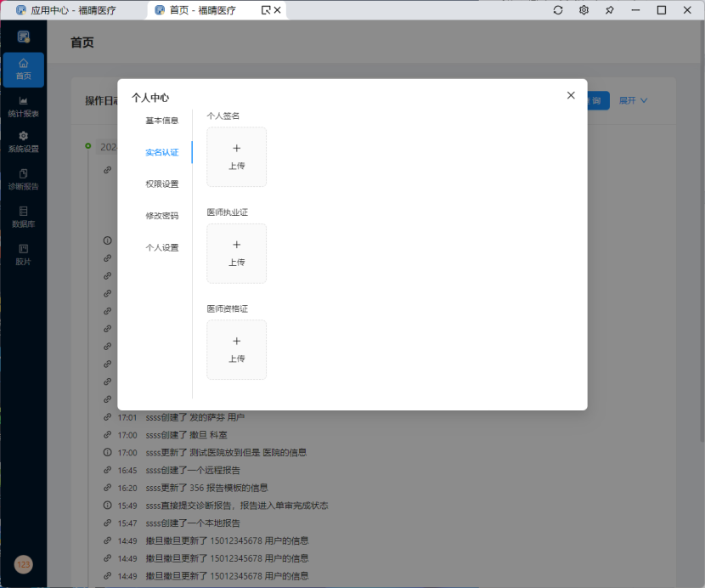This screenshot has height=588, width=705.
Task: Select 权限设置 in personal center
Action: [x=161, y=184]
